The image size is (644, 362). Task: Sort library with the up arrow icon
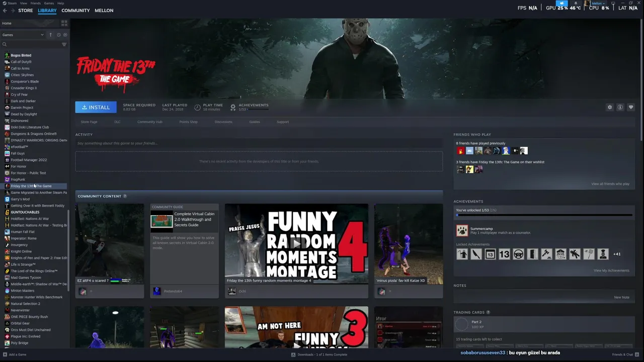pyautogui.click(x=50, y=35)
